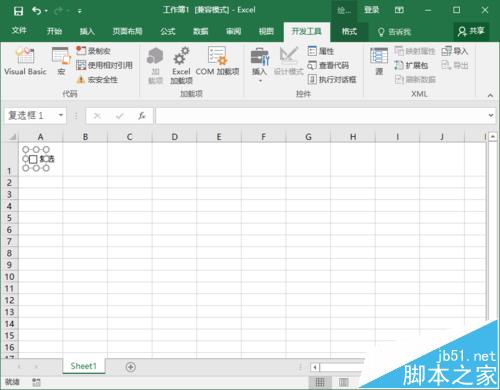
Task: Redo the last undone action
Action: (x=59, y=11)
